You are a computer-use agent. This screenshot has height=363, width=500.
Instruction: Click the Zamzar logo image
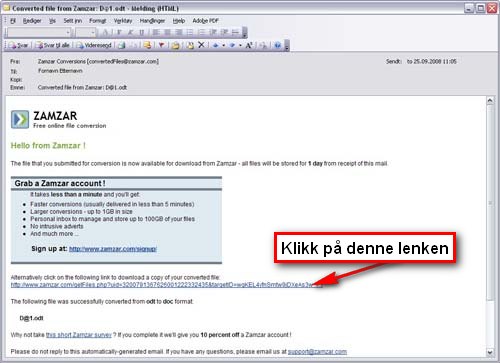click(20, 119)
